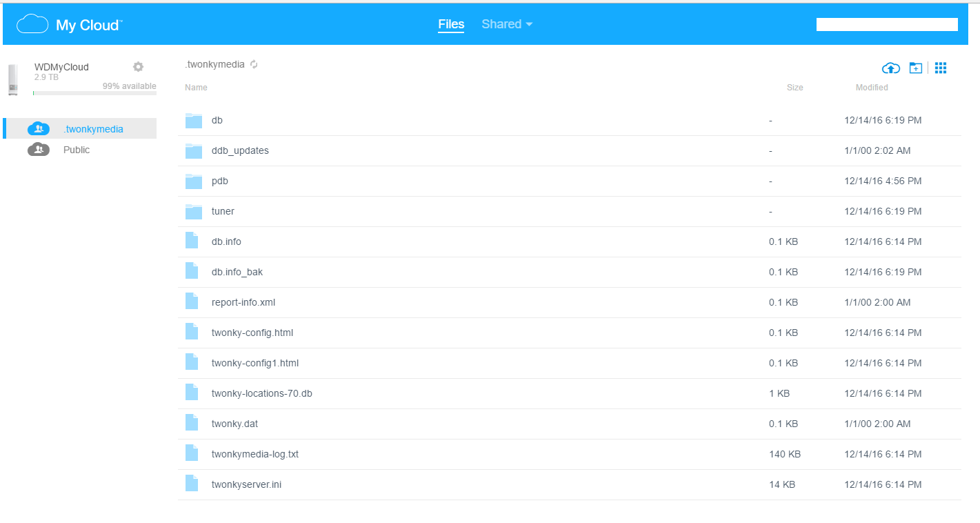This screenshot has width=980, height=523.
Task: Sort files by Size column
Action: [x=794, y=88]
